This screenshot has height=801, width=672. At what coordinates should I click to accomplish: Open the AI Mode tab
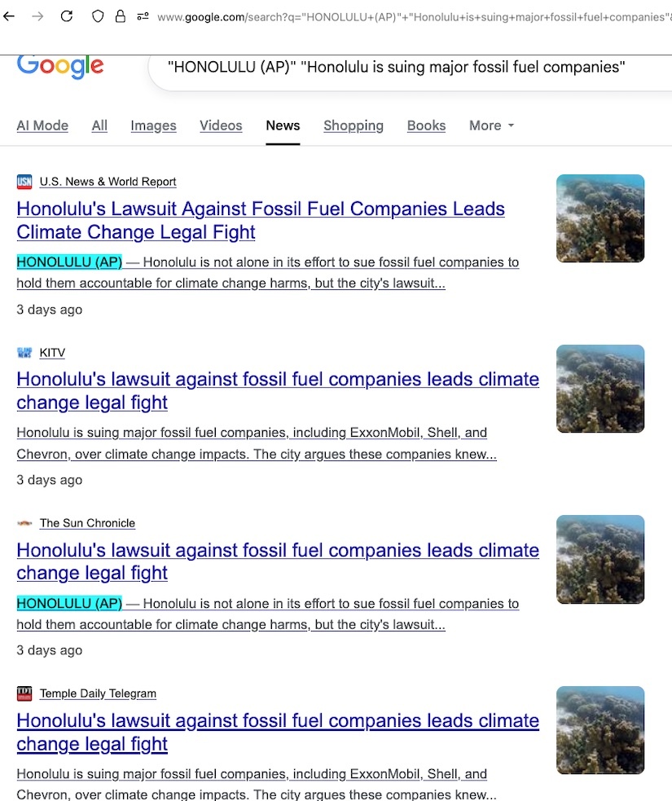[x=42, y=125]
